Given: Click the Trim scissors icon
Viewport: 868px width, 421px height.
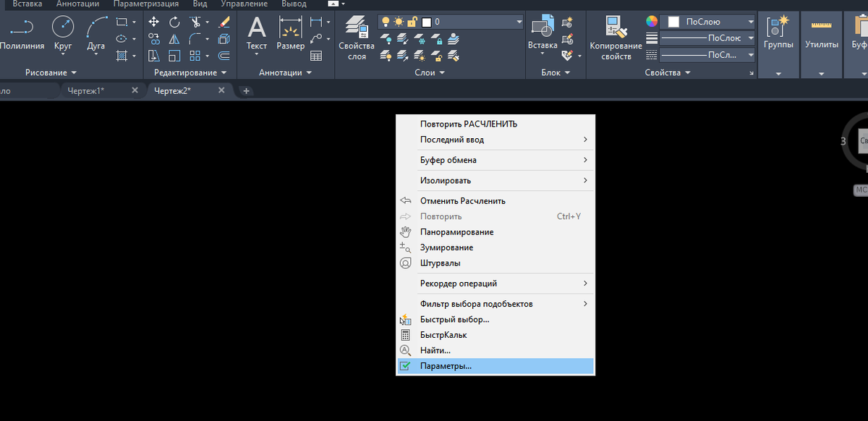Looking at the screenshot, I should pyautogui.click(x=195, y=22).
